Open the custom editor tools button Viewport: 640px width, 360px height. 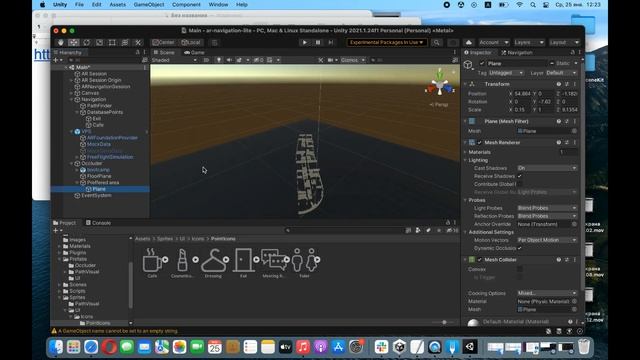[138, 42]
